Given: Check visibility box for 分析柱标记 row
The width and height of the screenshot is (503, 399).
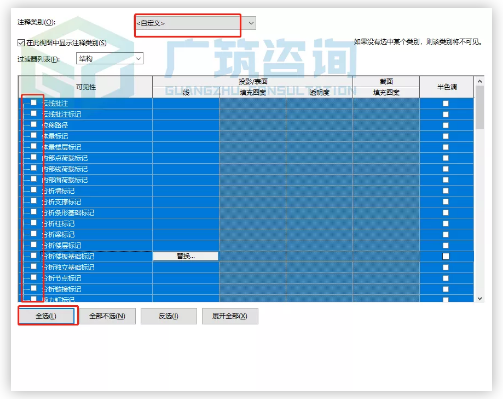Looking at the screenshot, I should (33, 223).
